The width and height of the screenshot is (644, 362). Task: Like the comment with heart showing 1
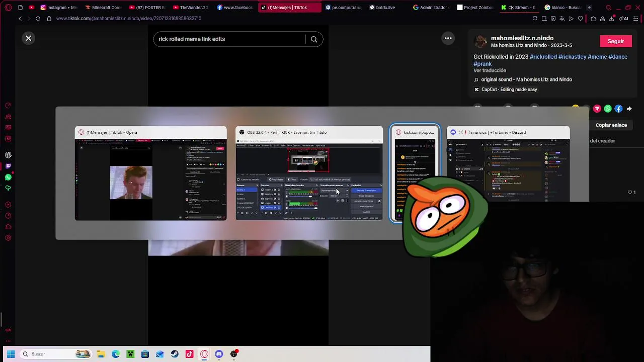point(629,192)
